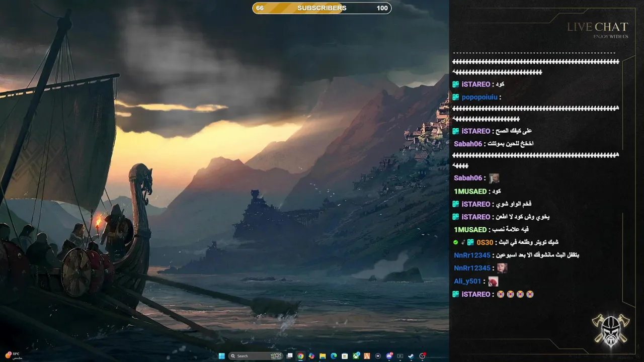The width and height of the screenshot is (644, 362).
Task: Click the last crying emoji in iSTAREO's message
Action: 530,294
